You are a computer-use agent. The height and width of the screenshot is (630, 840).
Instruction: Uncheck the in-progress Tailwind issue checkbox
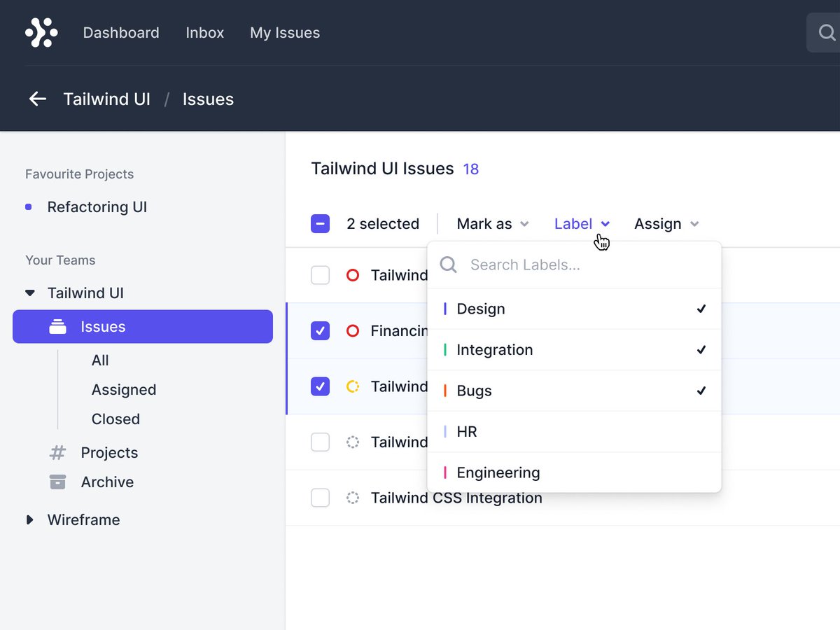[320, 386]
